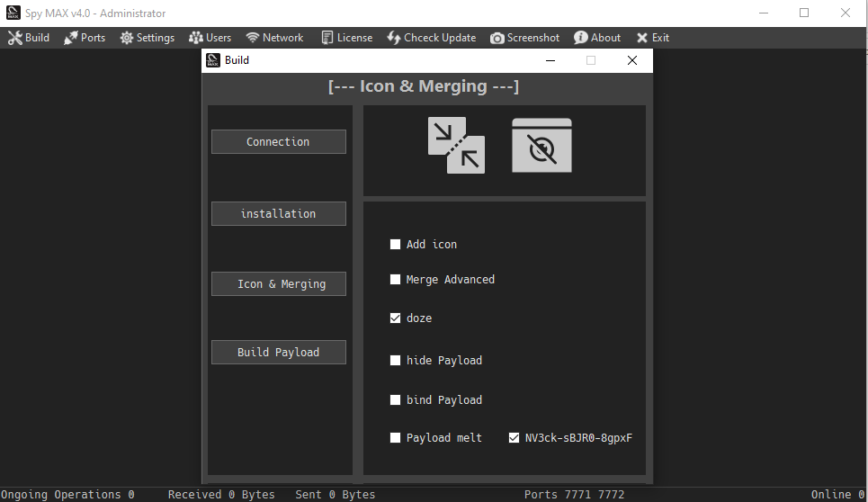The image size is (868, 502).
Task: Click the Online 0 status text
Action: coord(837,495)
